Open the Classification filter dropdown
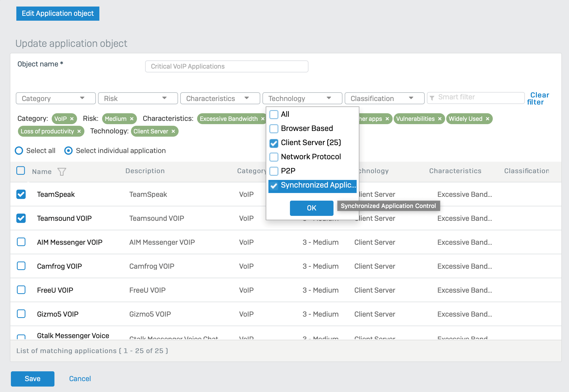This screenshot has width=569, height=392. coord(384,98)
